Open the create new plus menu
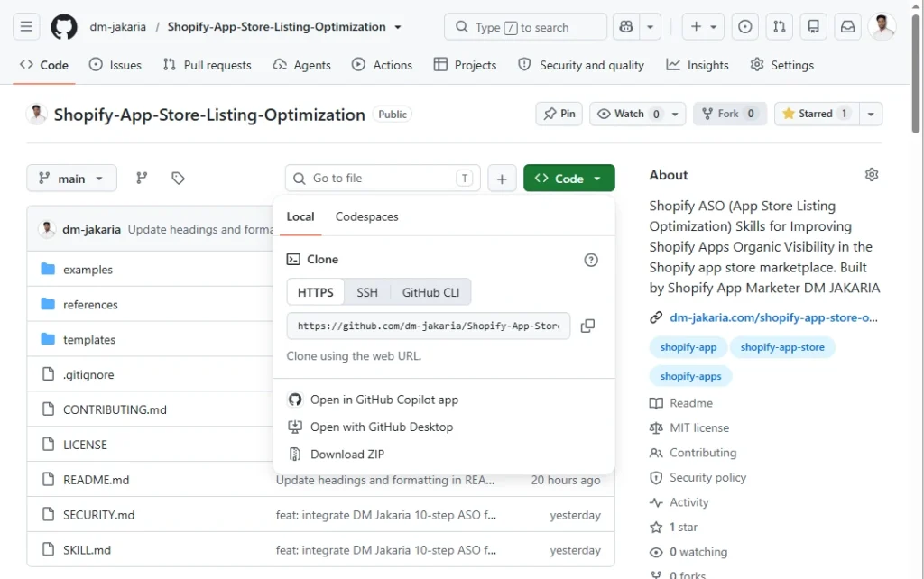 (703, 26)
